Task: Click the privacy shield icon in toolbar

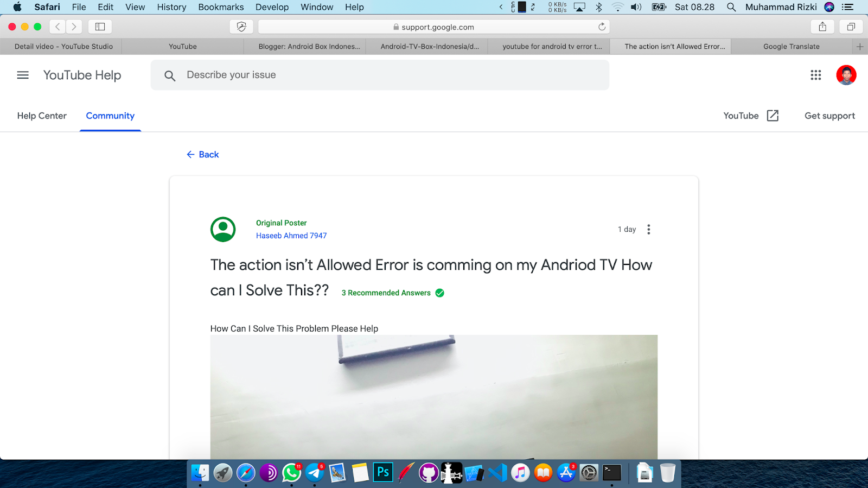Action: (x=241, y=27)
